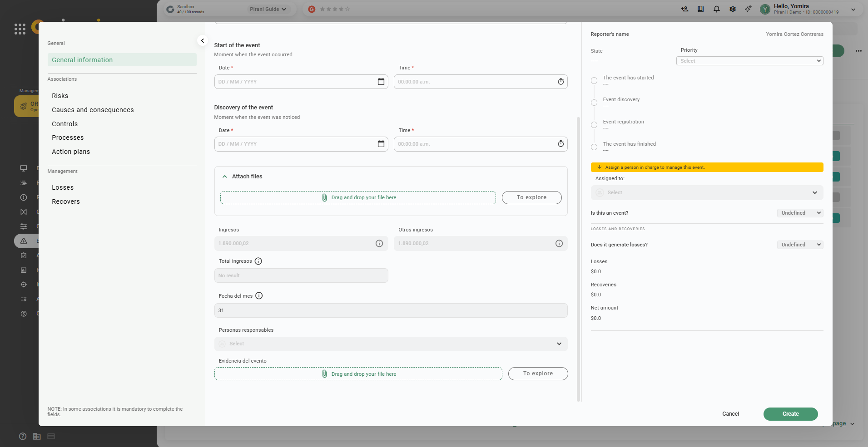868x447 pixels.
Task: Open the Losses management section
Action: [x=63, y=187]
